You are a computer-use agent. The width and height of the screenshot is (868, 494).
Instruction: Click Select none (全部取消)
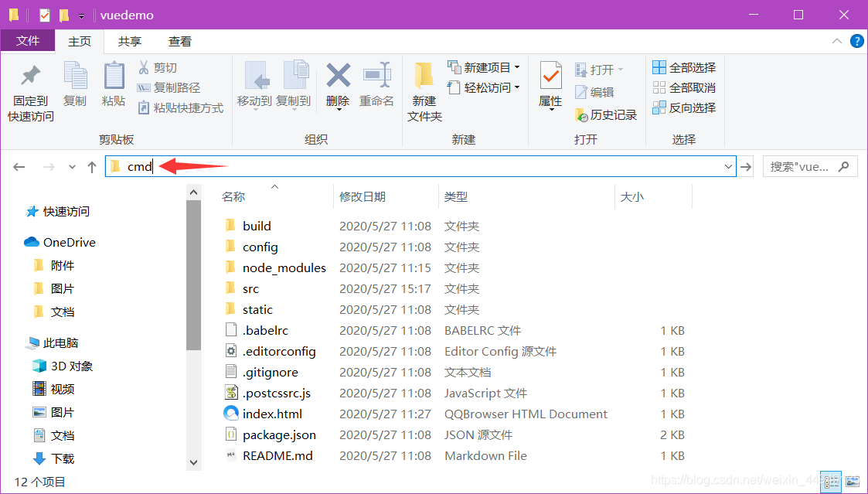pos(684,87)
